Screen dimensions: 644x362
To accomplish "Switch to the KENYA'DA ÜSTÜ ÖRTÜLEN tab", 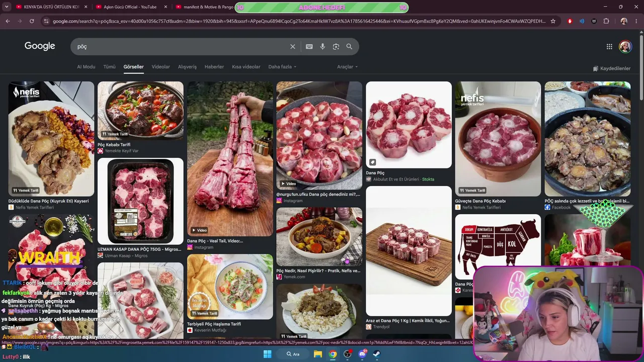I will pyautogui.click(x=52, y=7).
